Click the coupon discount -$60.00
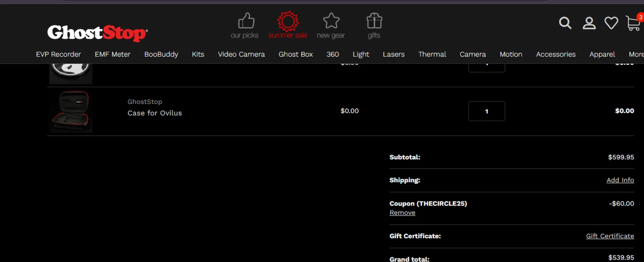Image resolution: width=644 pixels, height=262 pixels. [x=622, y=204]
